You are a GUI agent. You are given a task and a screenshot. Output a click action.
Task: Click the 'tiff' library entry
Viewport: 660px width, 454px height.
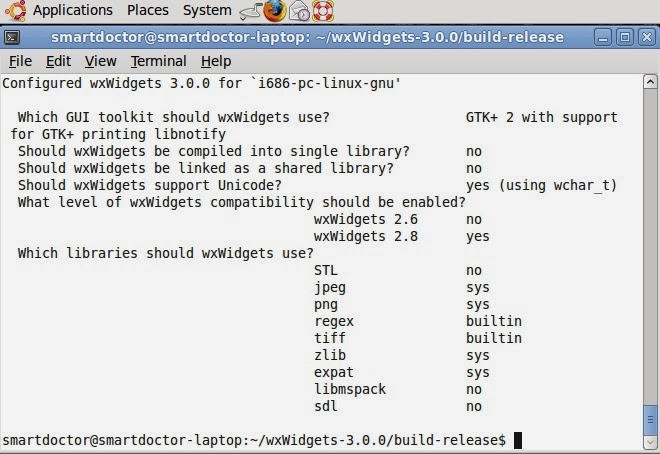point(330,338)
